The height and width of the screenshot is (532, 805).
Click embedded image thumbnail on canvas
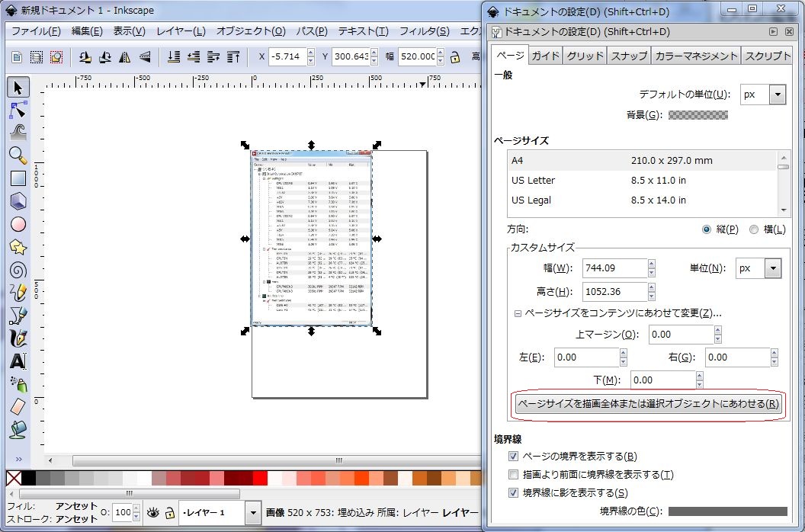click(x=311, y=239)
